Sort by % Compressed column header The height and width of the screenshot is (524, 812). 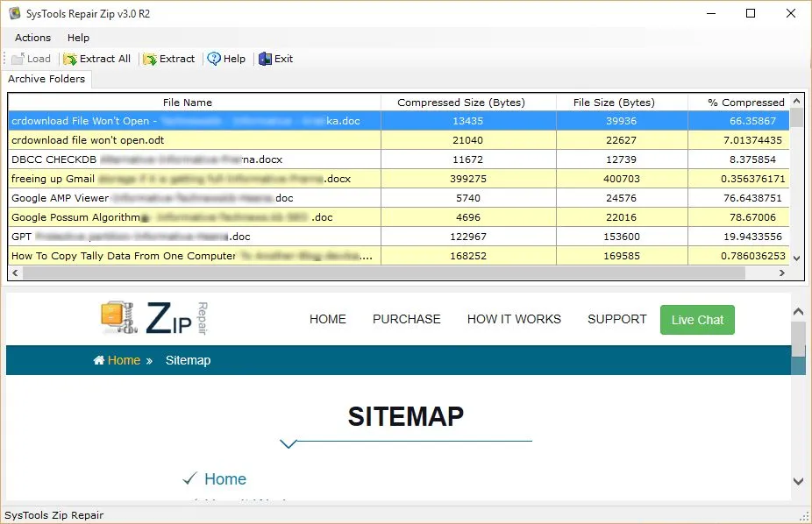tap(739, 103)
